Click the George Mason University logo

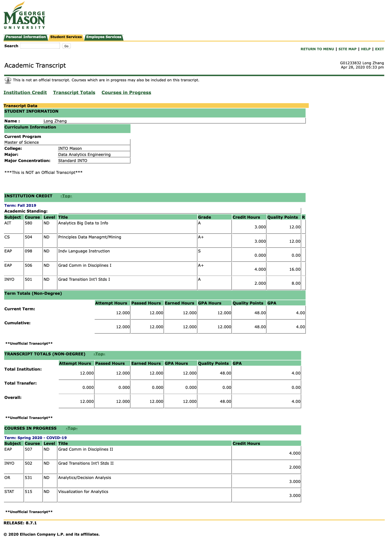pyautogui.click(x=24, y=15)
